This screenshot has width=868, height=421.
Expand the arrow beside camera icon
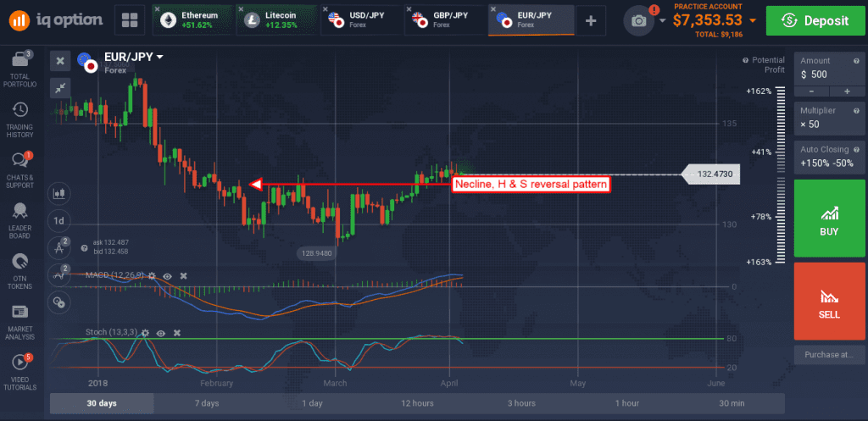point(663,21)
